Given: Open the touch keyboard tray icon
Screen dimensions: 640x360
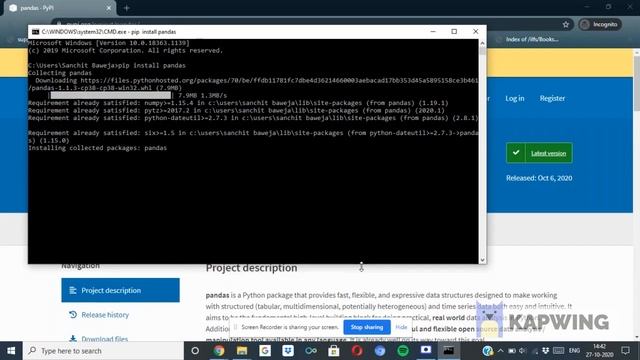Looking at the screenshot, I should pos(558,351).
